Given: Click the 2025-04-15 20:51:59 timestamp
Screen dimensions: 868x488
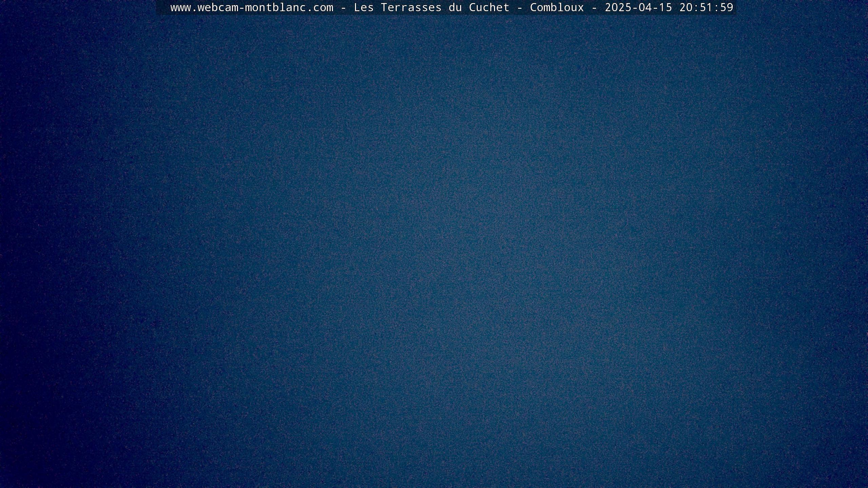Looking at the screenshot, I should (669, 7).
